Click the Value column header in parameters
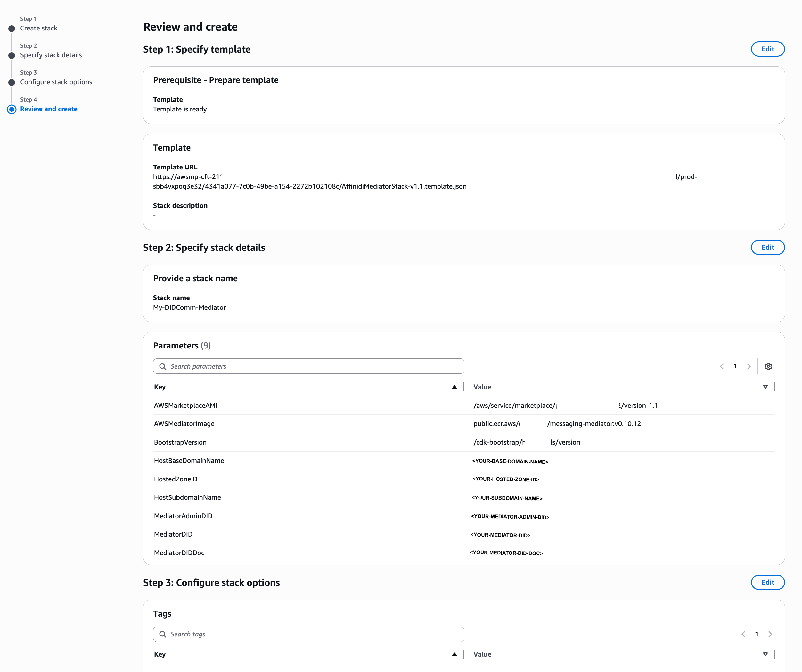The image size is (802, 672). pos(482,387)
